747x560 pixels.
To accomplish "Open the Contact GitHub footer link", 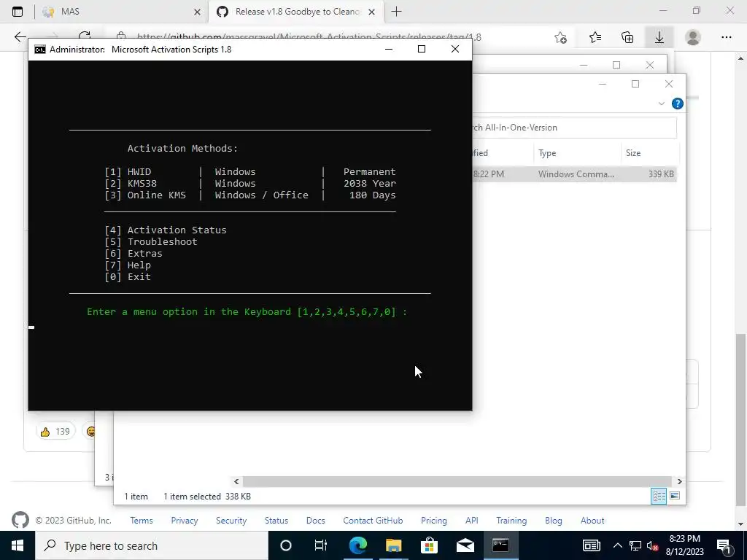I will tap(373, 521).
